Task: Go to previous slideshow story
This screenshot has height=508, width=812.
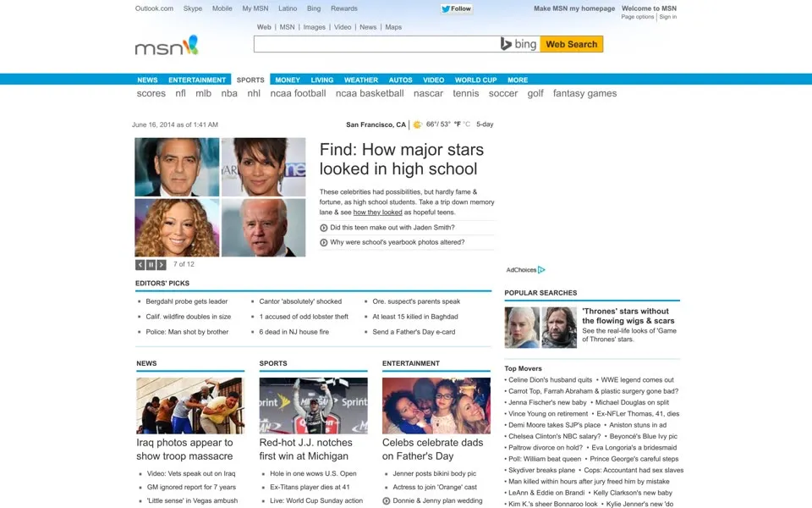Action: coord(140,265)
